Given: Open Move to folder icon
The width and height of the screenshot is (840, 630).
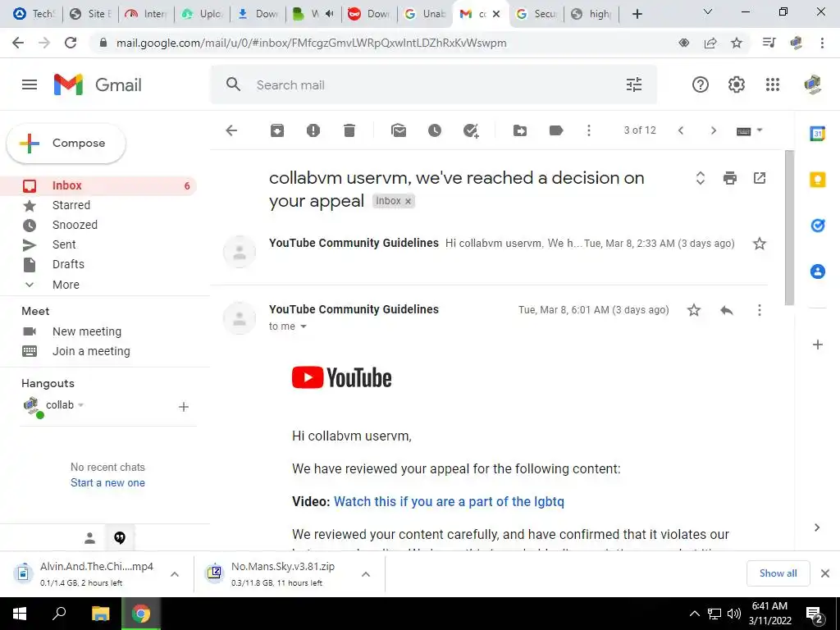Looking at the screenshot, I should point(519,130).
